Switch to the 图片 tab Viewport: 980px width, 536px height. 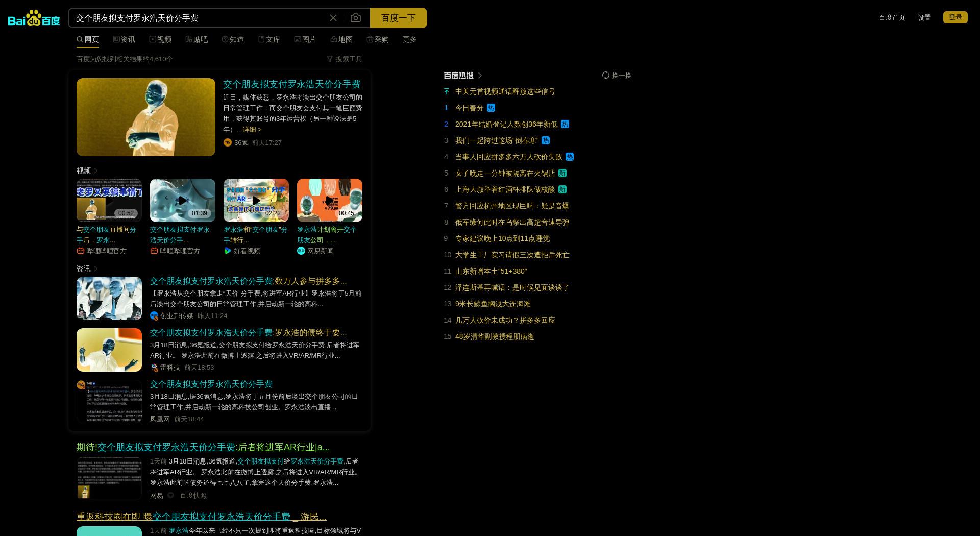(305, 39)
